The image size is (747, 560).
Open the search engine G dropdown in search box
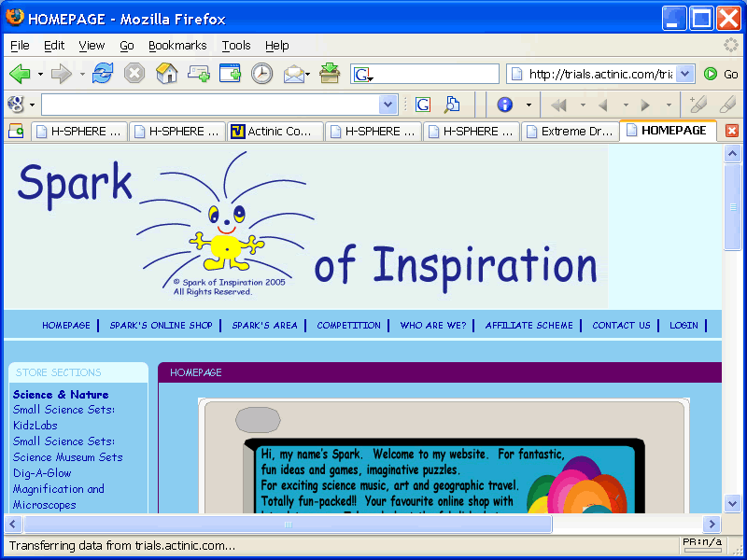click(362, 75)
